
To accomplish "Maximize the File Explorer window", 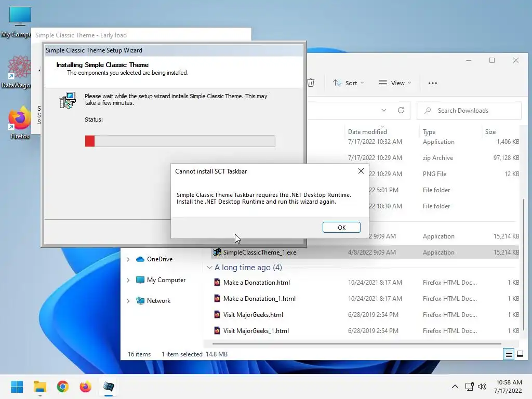I will pos(492,60).
